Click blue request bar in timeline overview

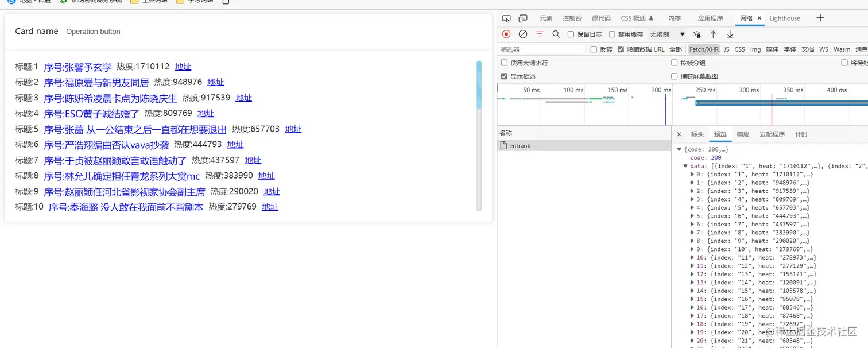tap(781, 103)
